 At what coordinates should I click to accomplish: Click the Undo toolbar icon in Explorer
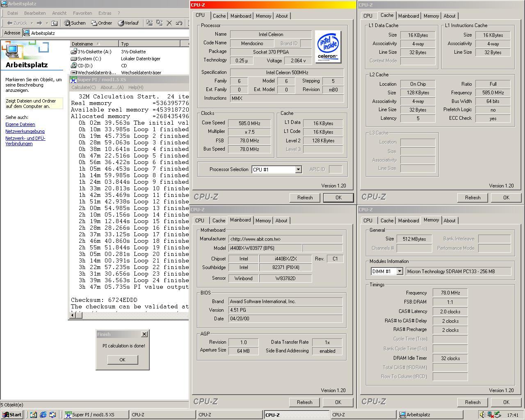click(179, 23)
